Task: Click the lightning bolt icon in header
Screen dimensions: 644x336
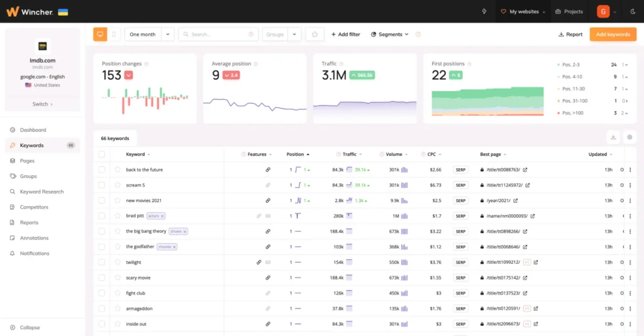Action: tap(484, 11)
